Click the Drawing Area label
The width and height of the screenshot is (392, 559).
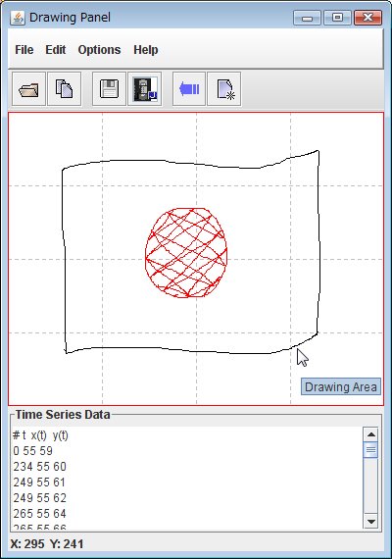coord(341,386)
